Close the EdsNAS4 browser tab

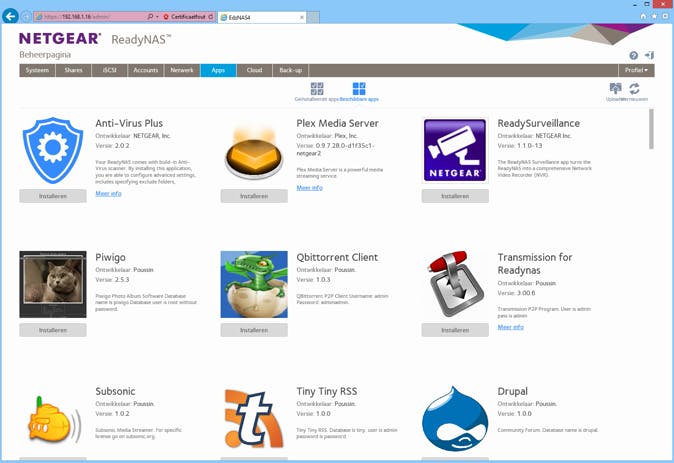click(302, 17)
